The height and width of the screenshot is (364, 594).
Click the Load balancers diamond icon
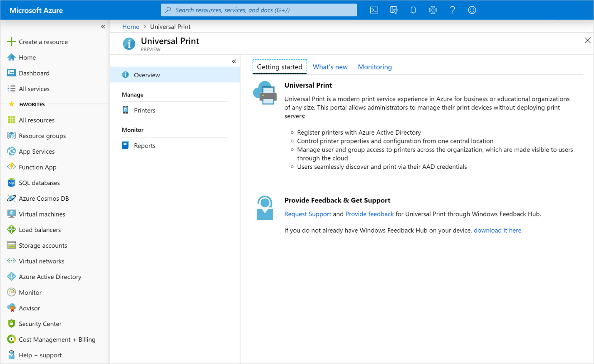click(11, 230)
